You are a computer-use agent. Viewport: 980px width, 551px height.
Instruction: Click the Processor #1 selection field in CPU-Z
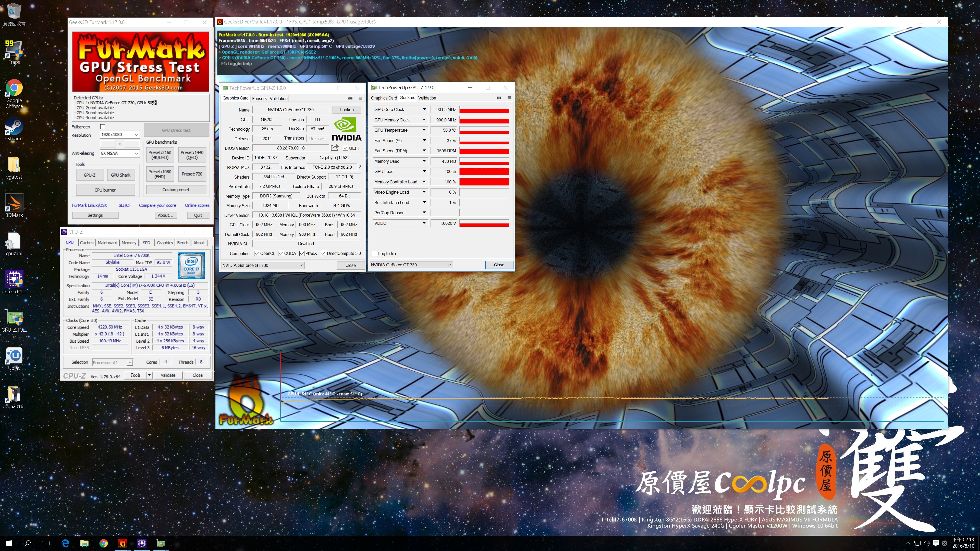pyautogui.click(x=112, y=362)
